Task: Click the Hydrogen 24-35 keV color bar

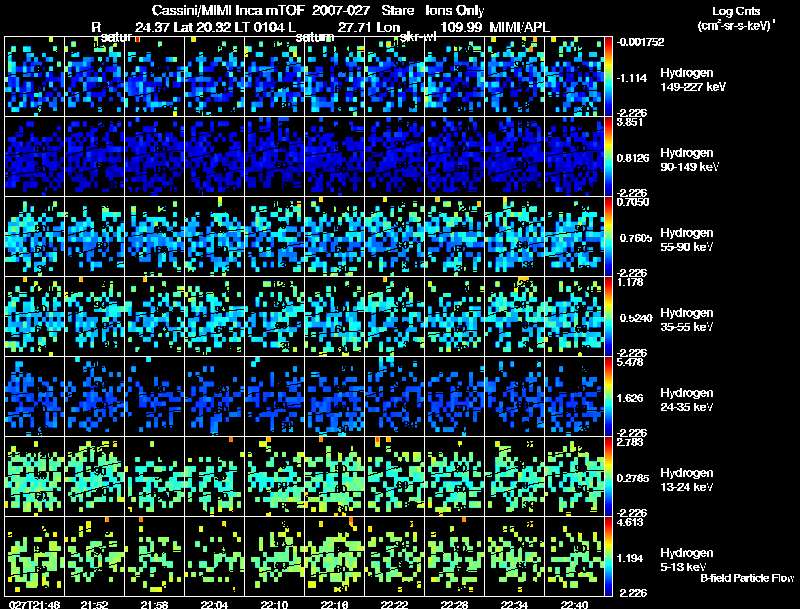Action: click(608, 396)
